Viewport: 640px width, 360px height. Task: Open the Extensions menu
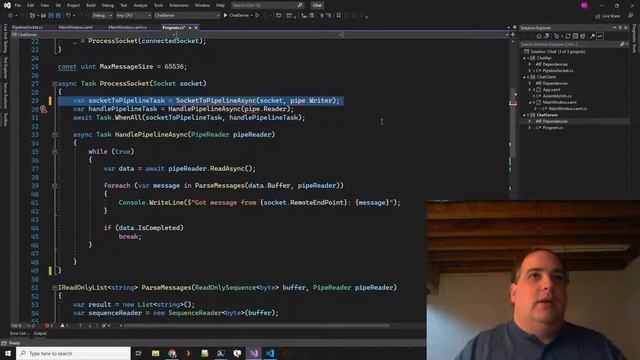coord(179,5)
